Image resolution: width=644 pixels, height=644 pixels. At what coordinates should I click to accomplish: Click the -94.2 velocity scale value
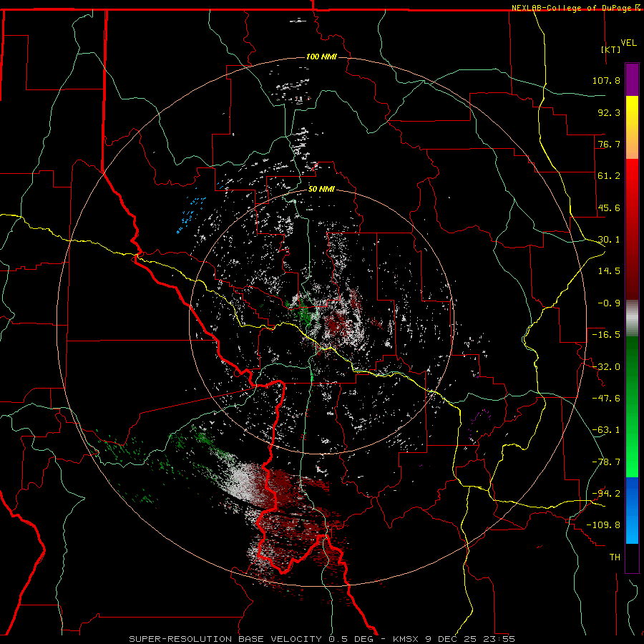click(606, 494)
